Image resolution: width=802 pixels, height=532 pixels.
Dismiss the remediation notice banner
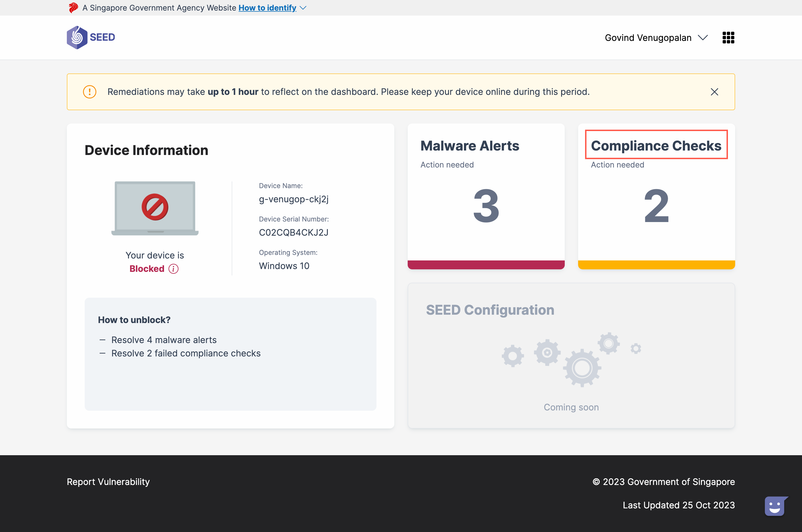click(x=714, y=92)
